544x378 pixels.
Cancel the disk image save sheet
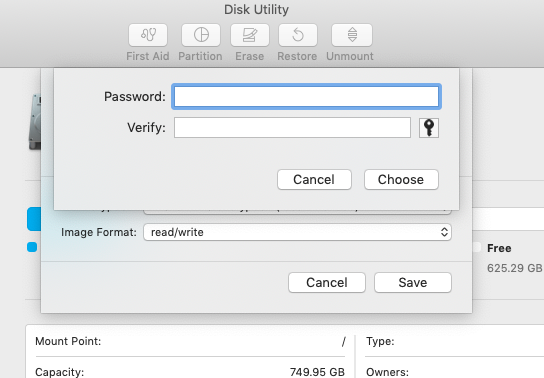point(327,283)
